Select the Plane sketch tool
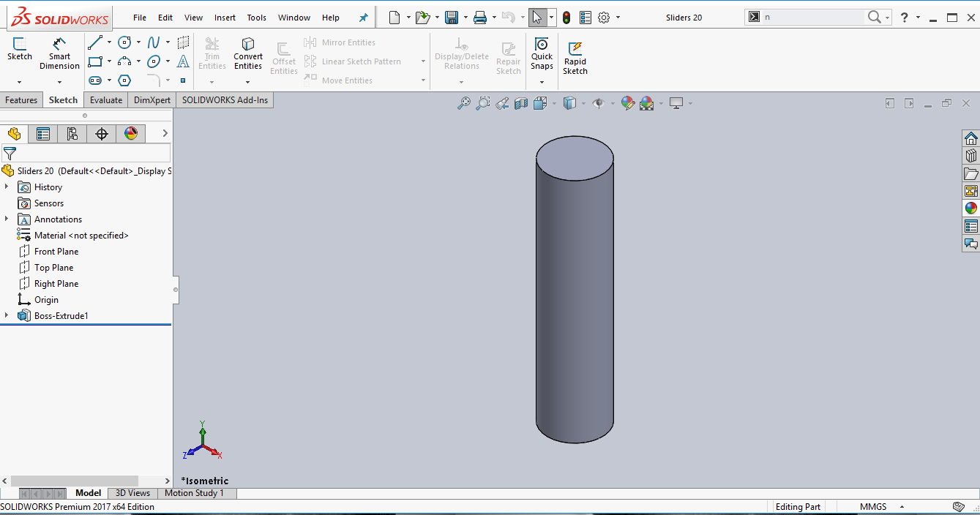Image resolution: width=980 pixels, height=515 pixels. pos(183,42)
